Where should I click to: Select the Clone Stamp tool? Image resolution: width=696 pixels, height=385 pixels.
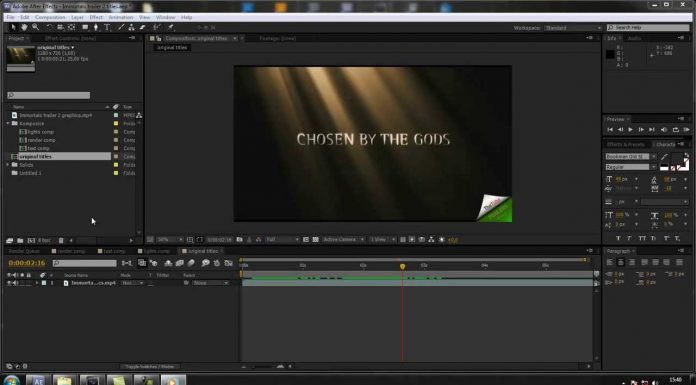(131, 27)
